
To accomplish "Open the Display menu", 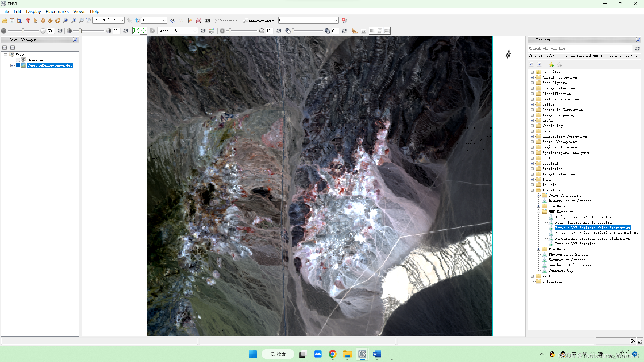I will [34, 11].
